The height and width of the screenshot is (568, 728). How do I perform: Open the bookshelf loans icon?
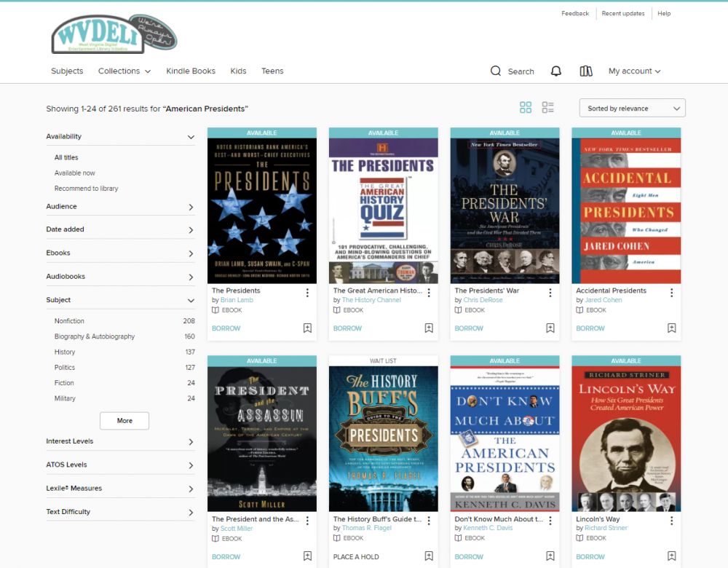point(586,71)
